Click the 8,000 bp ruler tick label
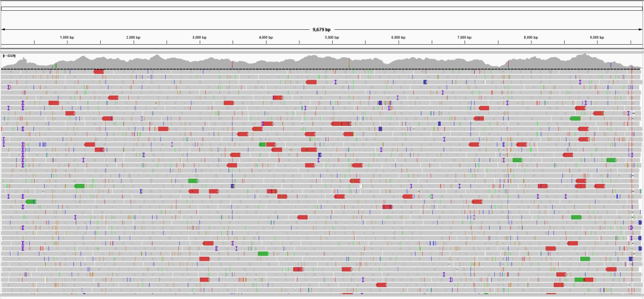Viewport: 644px width, 299px height. [531, 38]
